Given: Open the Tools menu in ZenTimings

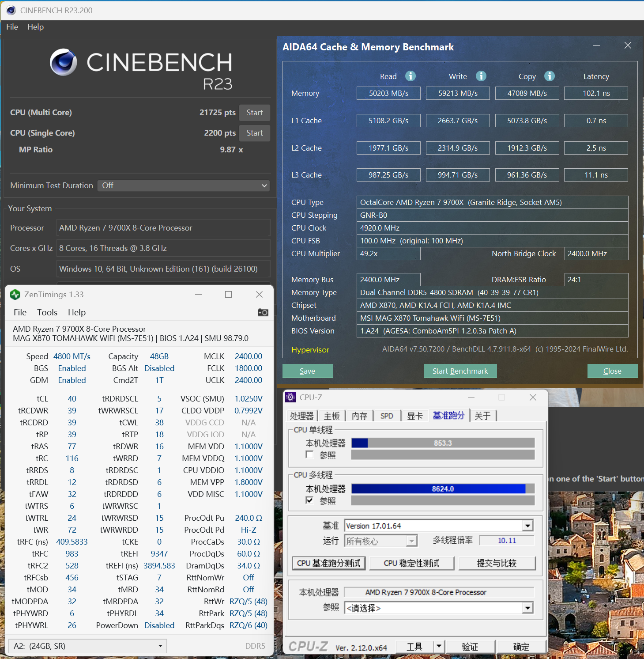Looking at the screenshot, I should click(x=47, y=312).
